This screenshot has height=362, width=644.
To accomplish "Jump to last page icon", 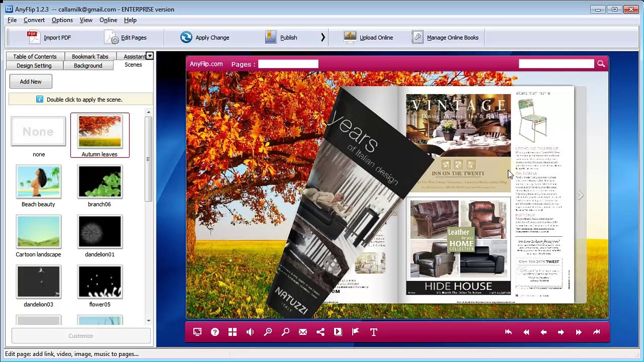I will pyautogui.click(x=596, y=332).
